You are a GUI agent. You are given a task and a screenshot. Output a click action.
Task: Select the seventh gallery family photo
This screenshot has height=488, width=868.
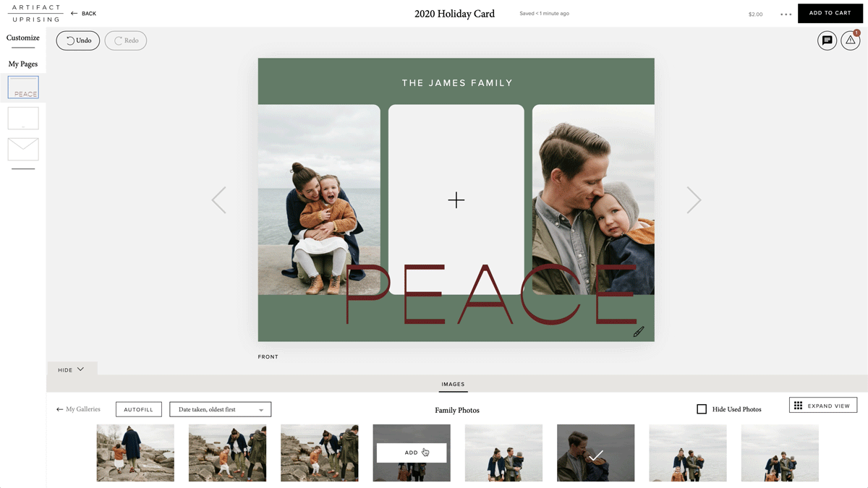tap(687, 453)
